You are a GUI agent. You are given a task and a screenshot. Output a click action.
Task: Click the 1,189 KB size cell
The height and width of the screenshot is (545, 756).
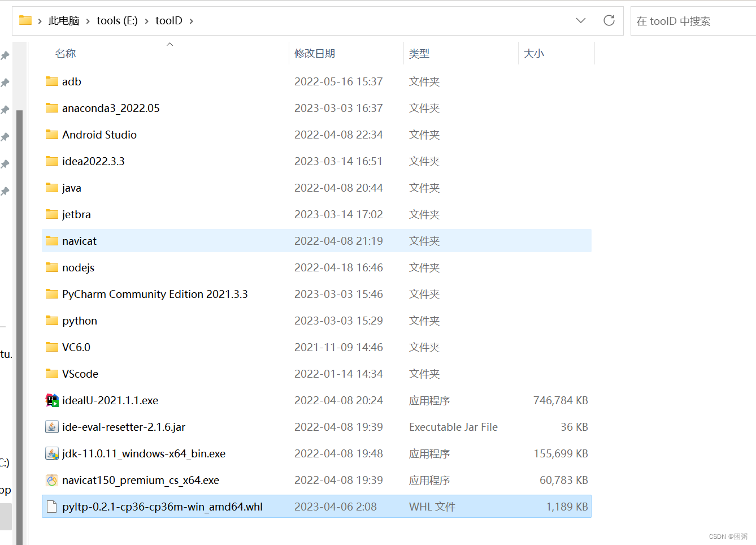point(567,507)
